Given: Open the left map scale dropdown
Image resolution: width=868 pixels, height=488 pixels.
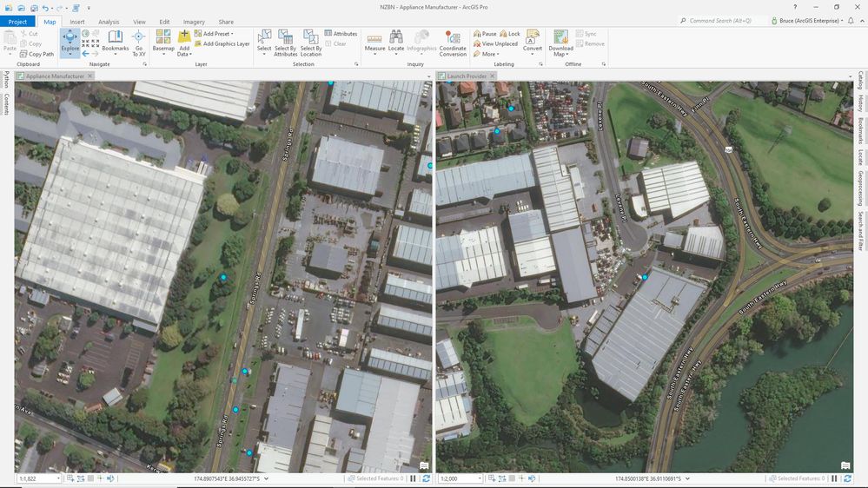Looking at the screenshot, I should pyautogui.click(x=58, y=478).
